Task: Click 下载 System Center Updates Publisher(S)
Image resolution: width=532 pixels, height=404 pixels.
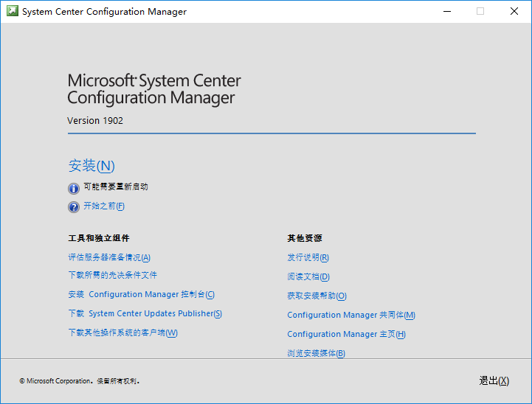Action: pos(145,313)
